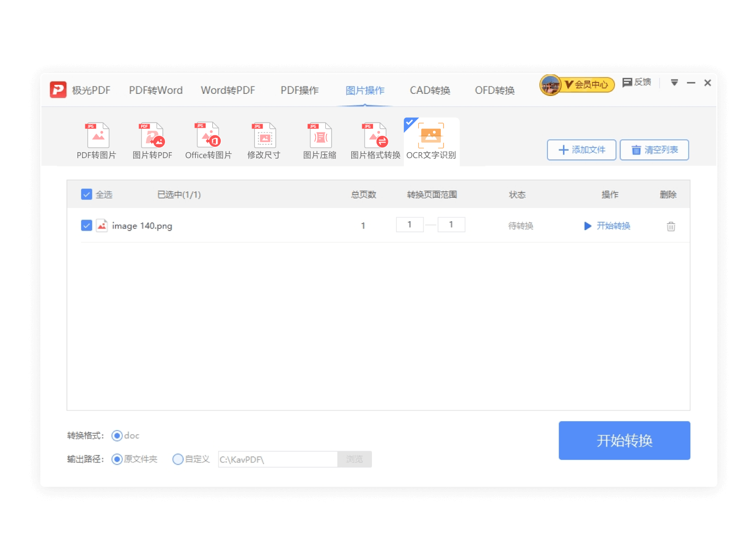Open the 图片转PDF tool

(152, 141)
